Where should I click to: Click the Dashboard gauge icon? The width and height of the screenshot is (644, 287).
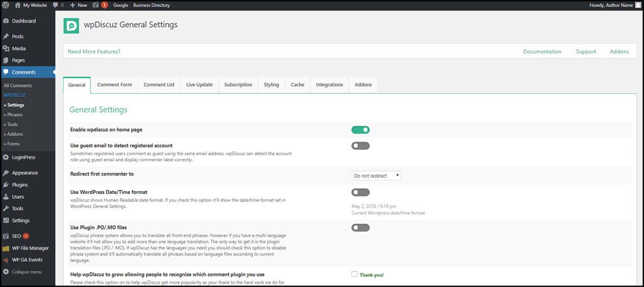point(6,21)
